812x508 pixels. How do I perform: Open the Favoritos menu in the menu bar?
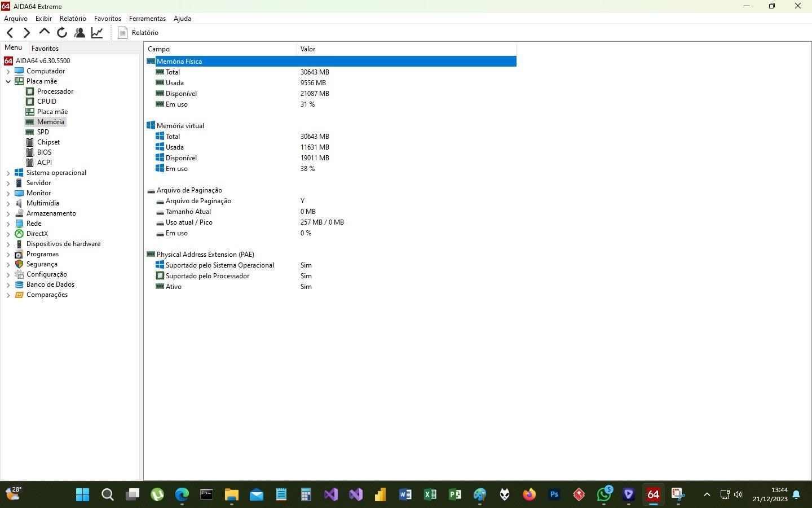point(108,19)
